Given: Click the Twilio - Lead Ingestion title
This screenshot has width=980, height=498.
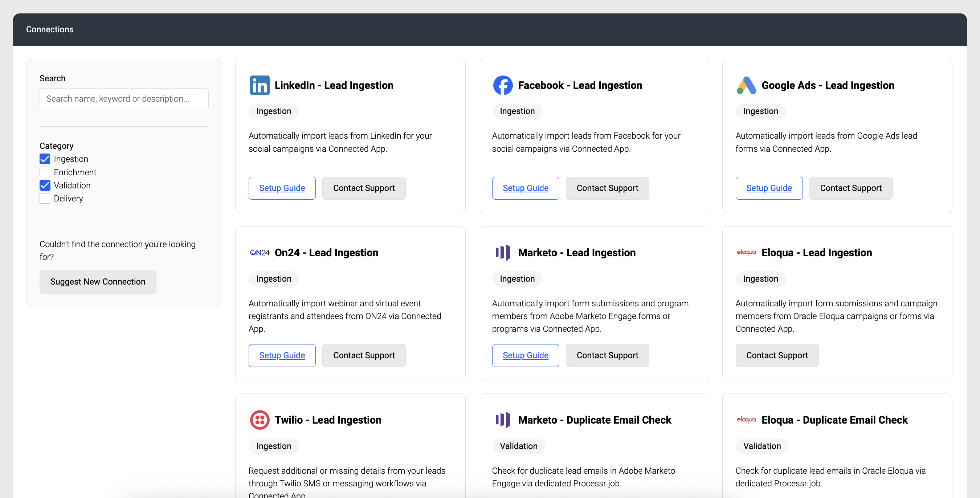Looking at the screenshot, I should click(328, 420).
